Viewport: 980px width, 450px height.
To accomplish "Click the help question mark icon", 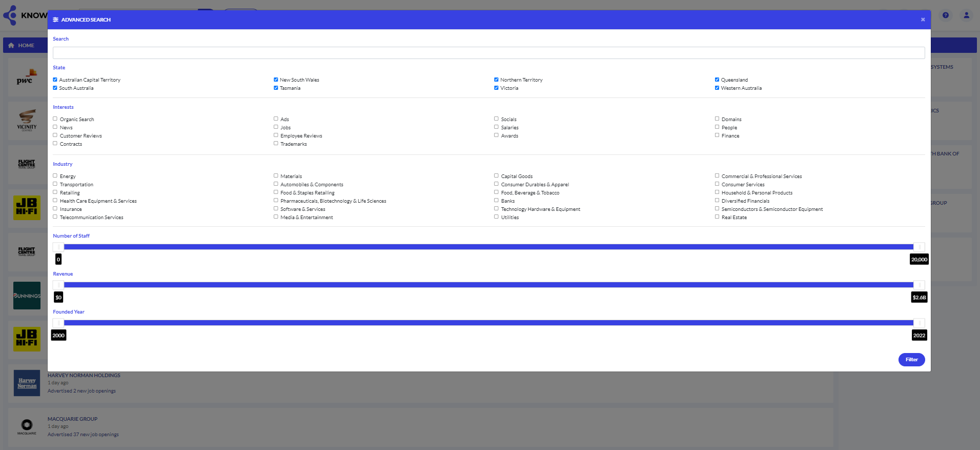I will tap(946, 15).
